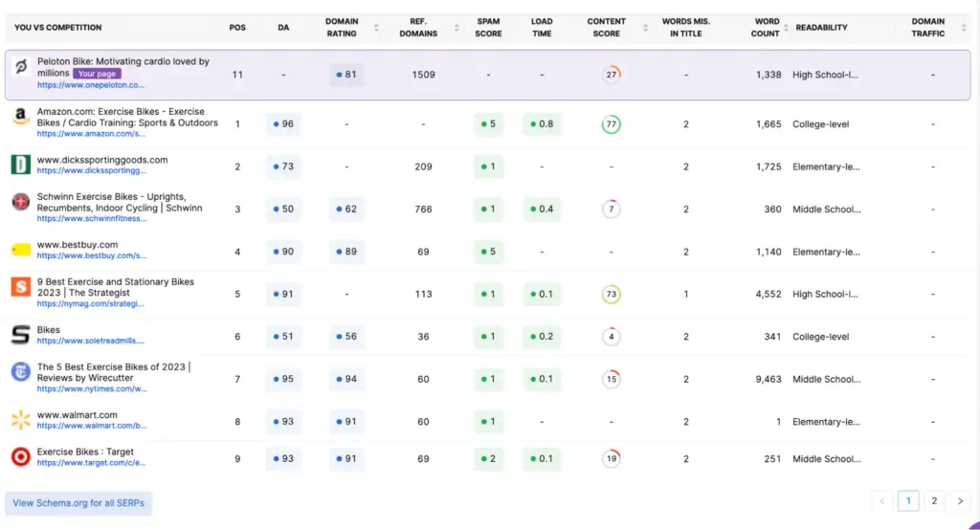Click the New York Times Wirecutter favicon
Image resolution: width=980 pixels, height=530 pixels.
point(21,372)
